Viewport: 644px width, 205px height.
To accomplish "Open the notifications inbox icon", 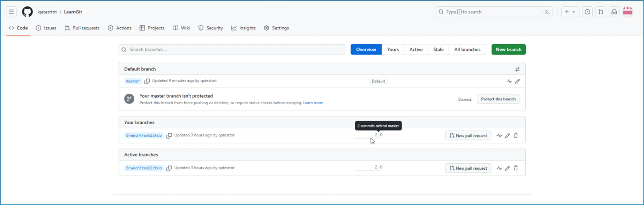I will pos(614,12).
